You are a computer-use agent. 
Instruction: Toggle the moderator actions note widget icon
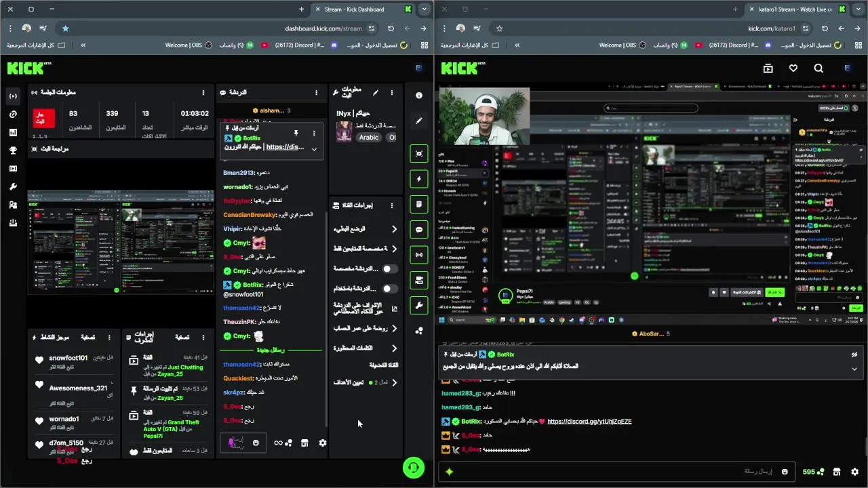[x=419, y=204]
